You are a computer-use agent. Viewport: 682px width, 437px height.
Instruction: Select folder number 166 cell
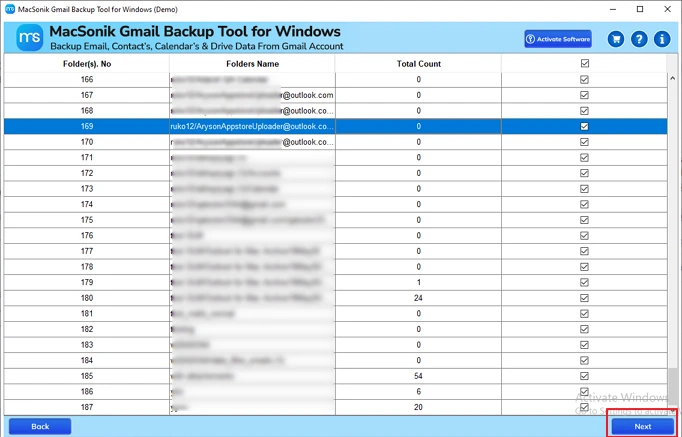87,80
